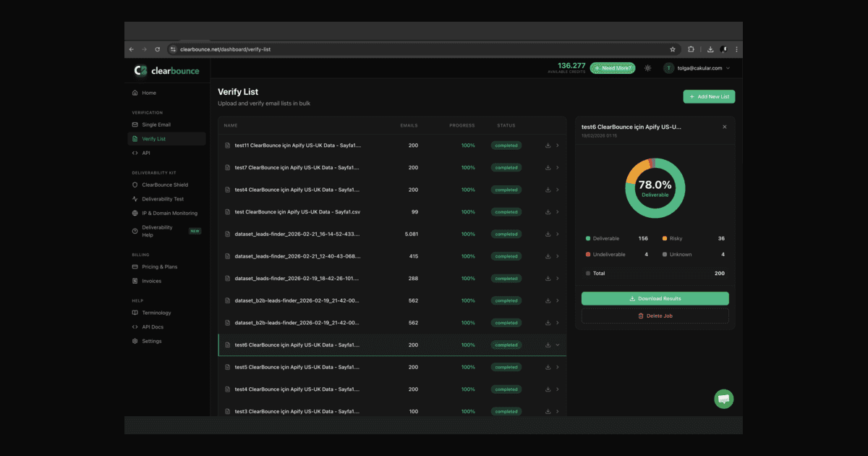Click the red Undeliverable legend dot
Screen dimensions: 868x456
pyautogui.click(x=588, y=255)
